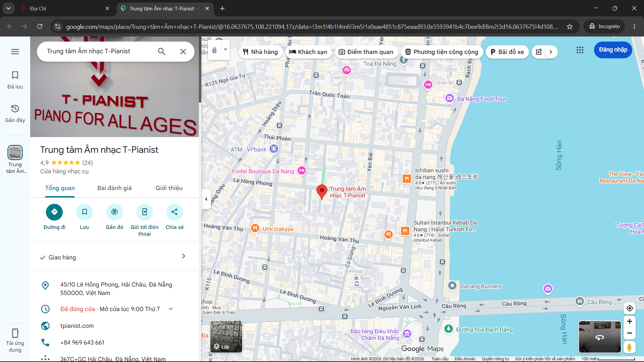The width and height of the screenshot is (644, 362).
Task: Open tpianist.com website link
Action: point(77,326)
